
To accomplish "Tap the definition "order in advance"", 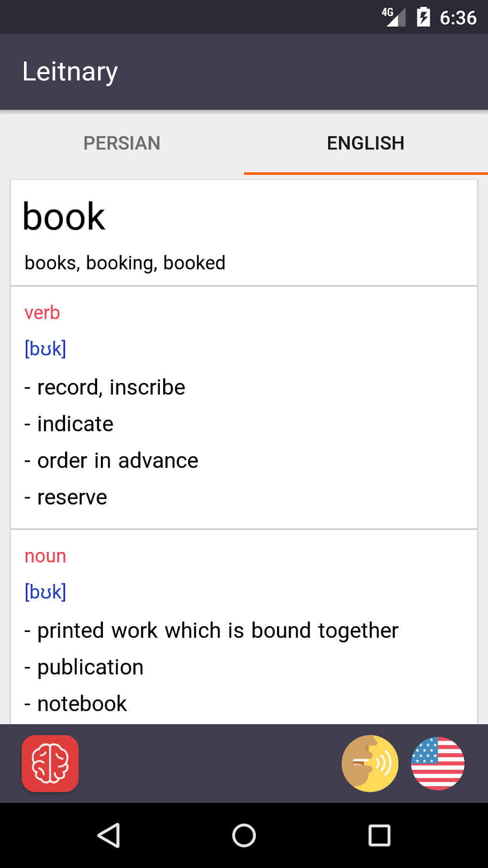I will (117, 461).
